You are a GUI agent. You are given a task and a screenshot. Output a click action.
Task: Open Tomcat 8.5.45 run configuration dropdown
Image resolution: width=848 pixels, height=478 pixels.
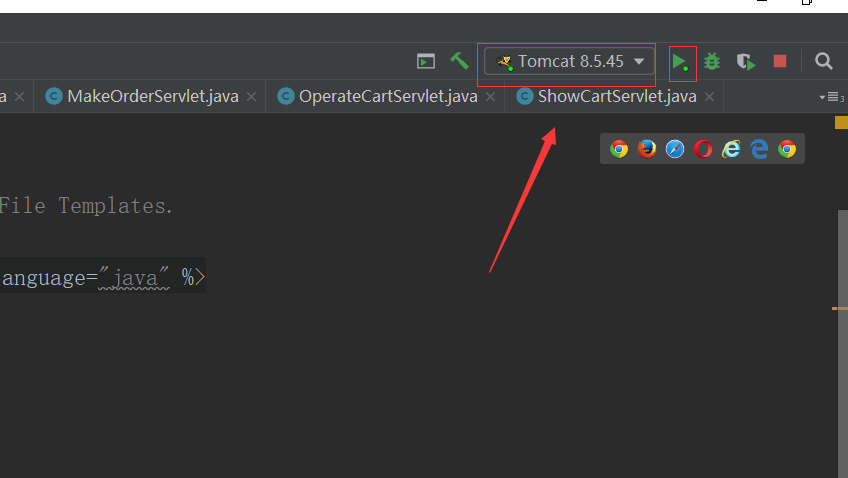[x=569, y=61]
